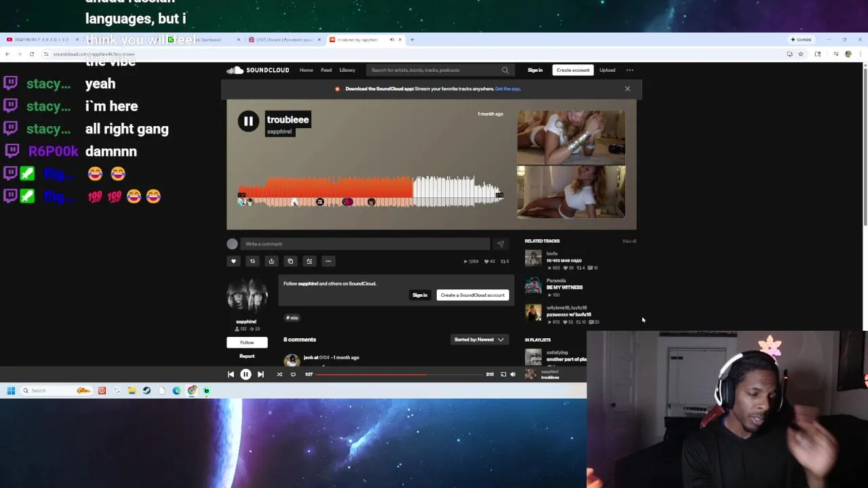Open Steam from the taskbar
Screen dimensions: 868x488
146,390
